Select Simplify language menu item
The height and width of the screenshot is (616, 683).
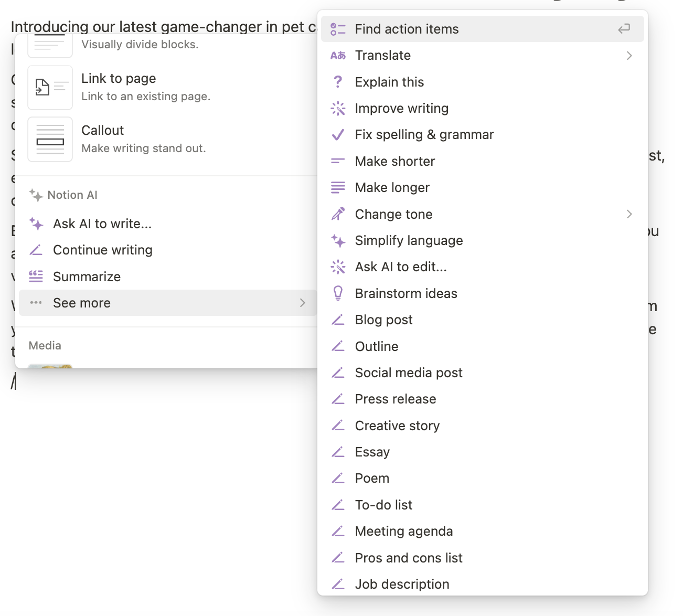[409, 241]
